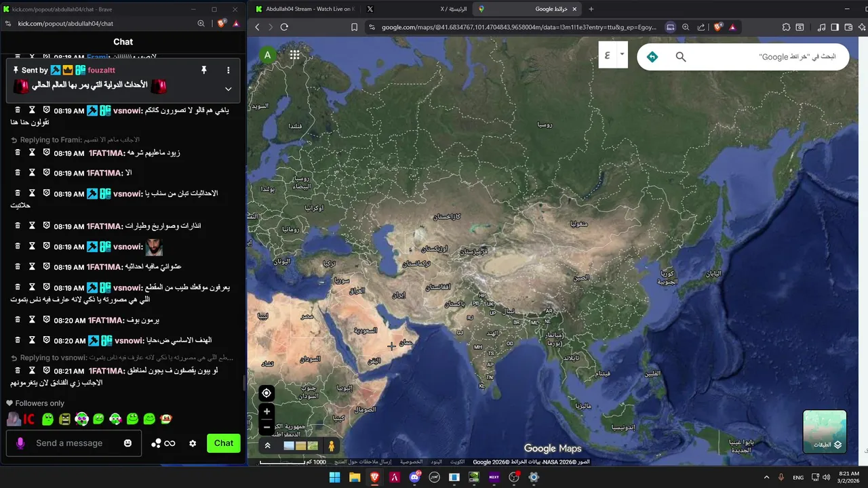This screenshot has width=868, height=488.
Task: Switch ENG keyboard language in tray
Action: 798,477
